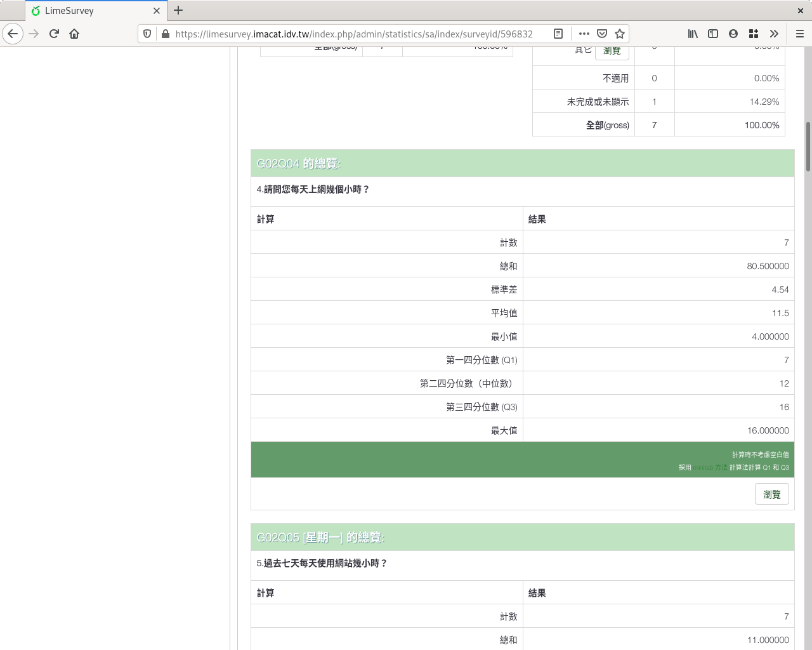812x650 pixels.
Task: Click the forward navigation arrow
Action: (x=34, y=34)
